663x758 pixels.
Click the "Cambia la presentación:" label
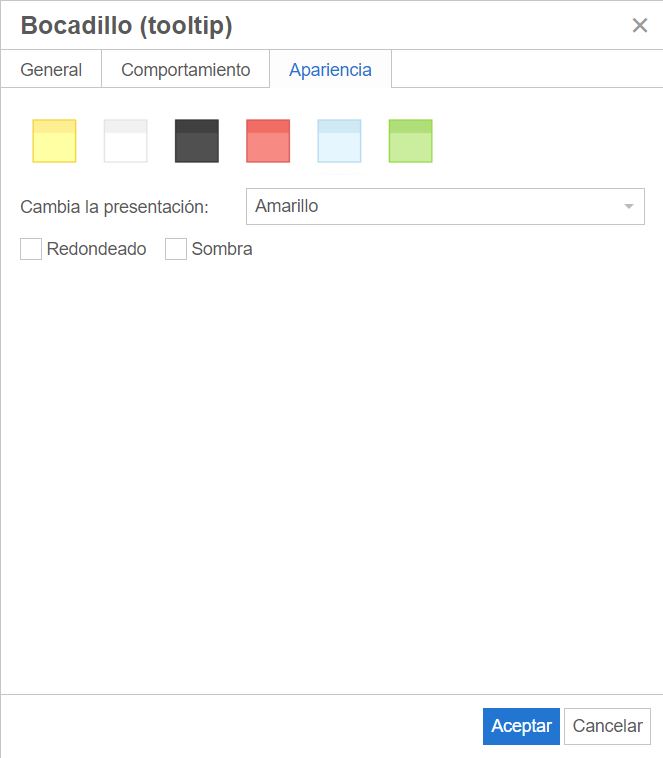(x=114, y=207)
